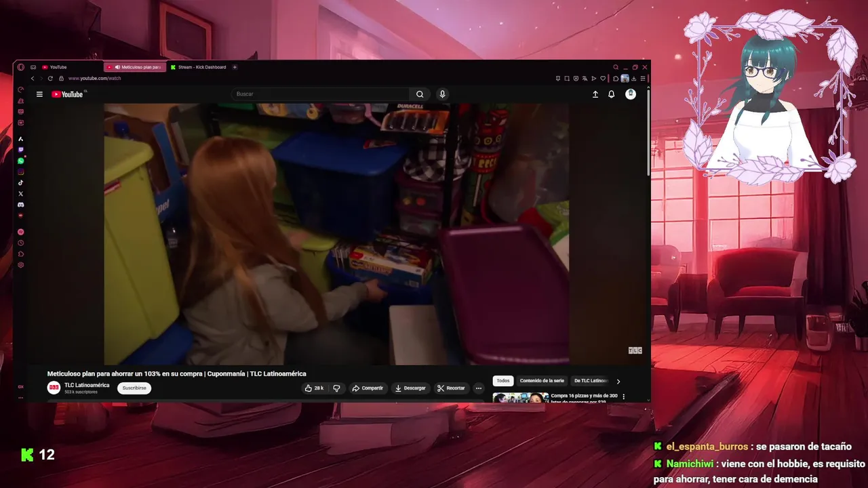This screenshot has width=868, height=488.
Task: Select the Todos filter chip
Action: click(x=503, y=381)
